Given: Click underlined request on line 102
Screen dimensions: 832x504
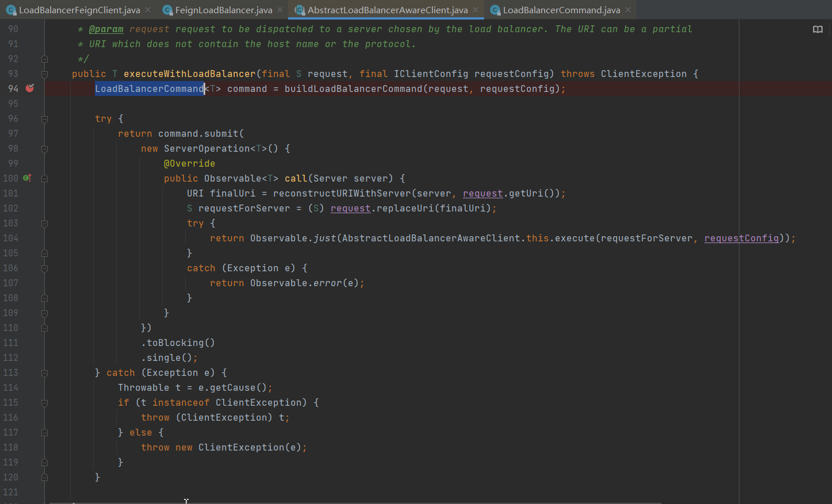Looking at the screenshot, I should click(351, 208).
